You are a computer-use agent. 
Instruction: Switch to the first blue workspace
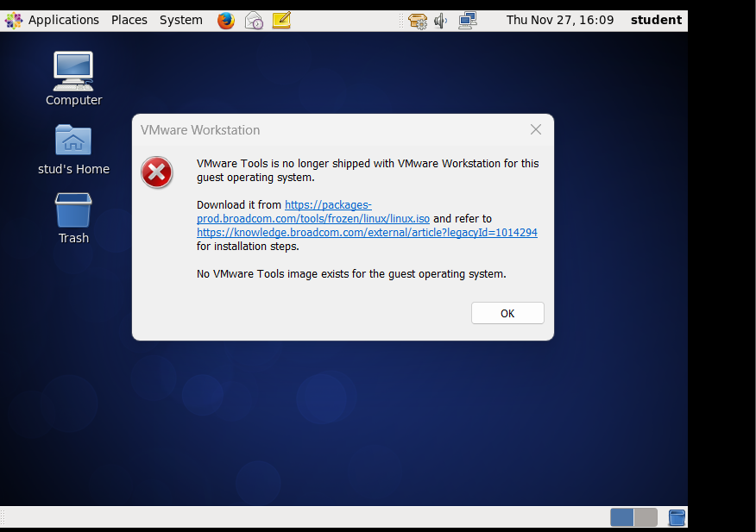(622, 517)
